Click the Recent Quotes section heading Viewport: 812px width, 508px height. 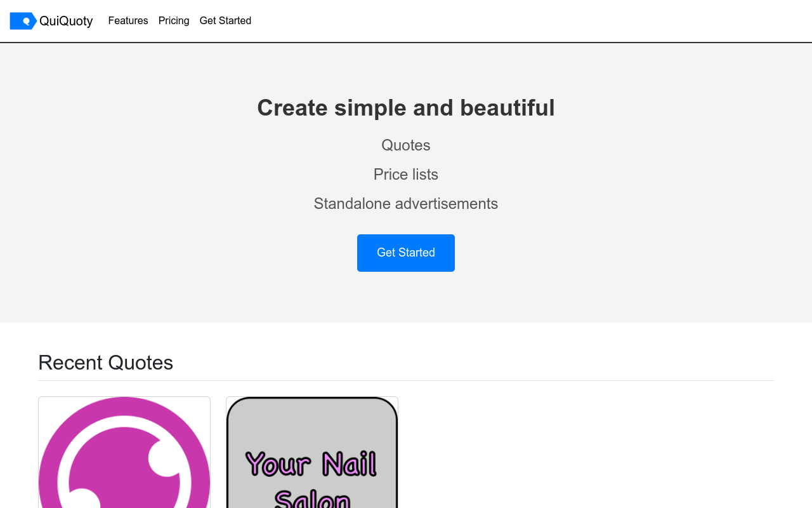coord(106,363)
